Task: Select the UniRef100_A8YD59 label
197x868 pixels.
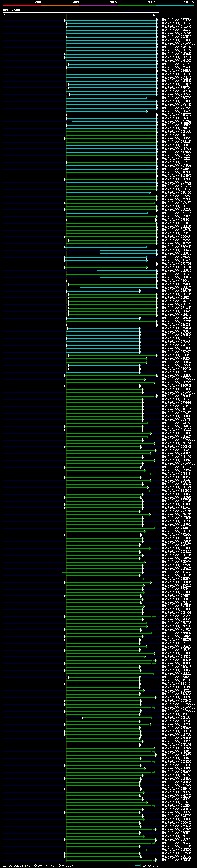Action: coord(176,165)
